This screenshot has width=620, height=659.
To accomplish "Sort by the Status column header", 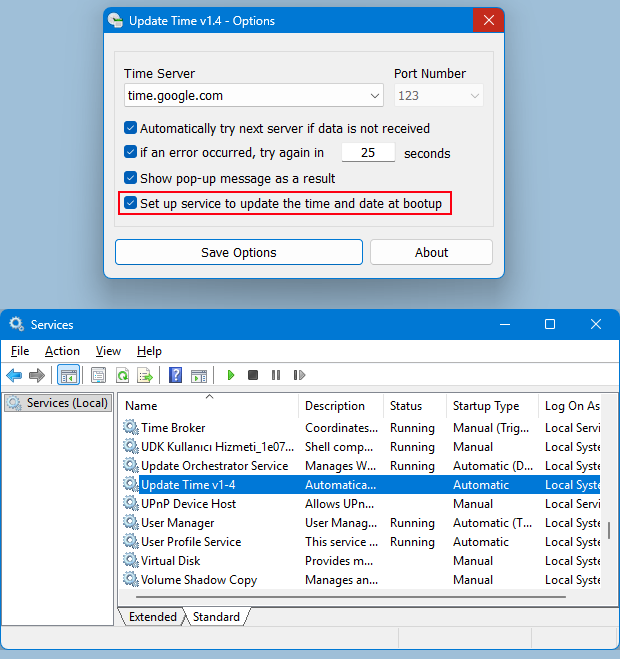I will (414, 406).
